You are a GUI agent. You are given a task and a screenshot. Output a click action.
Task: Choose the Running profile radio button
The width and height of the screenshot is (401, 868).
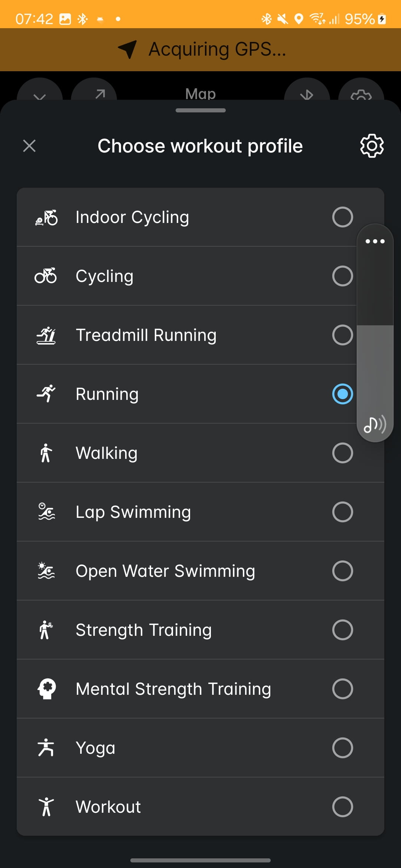[x=342, y=394]
